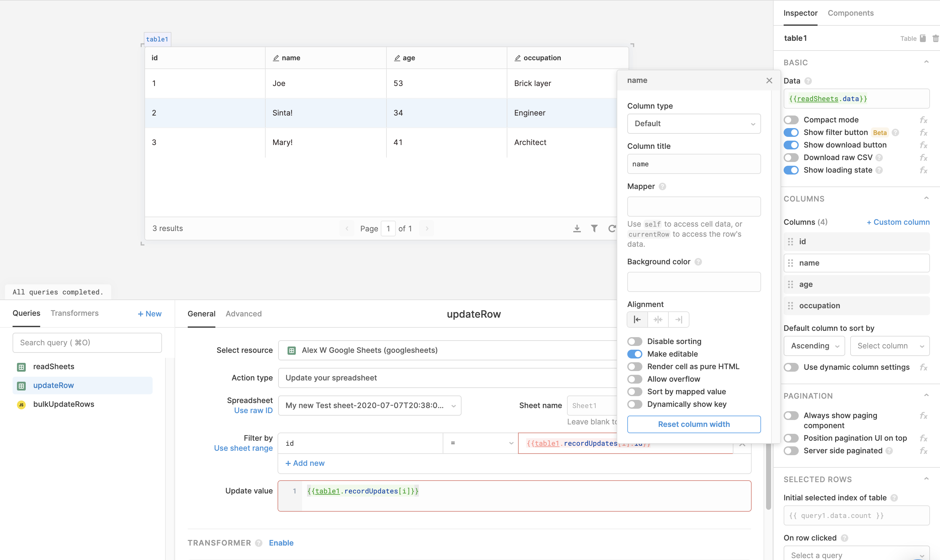Image resolution: width=940 pixels, height=560 pixels.
Task: Click the next page arrow in table
Action: pyautogui.click(x=427, y=228)
